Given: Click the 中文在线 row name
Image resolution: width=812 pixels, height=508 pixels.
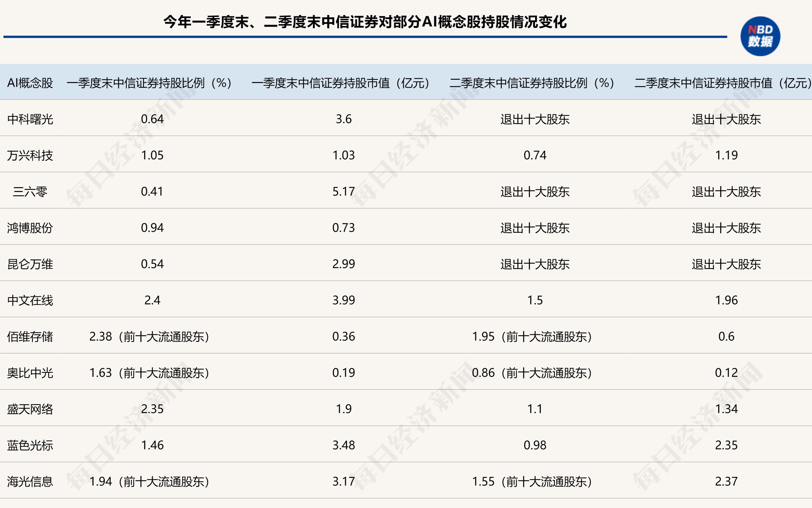Looking at the screenshot, I should [30, 300].
